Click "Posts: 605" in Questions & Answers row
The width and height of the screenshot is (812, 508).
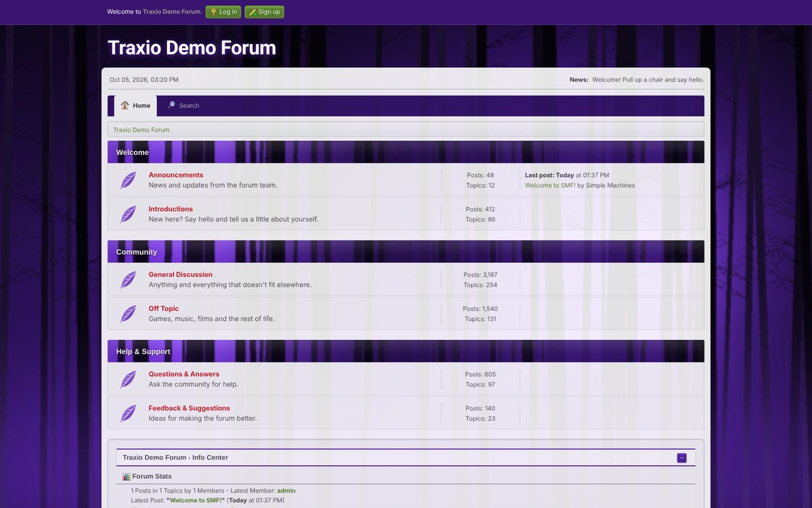pyautogui.click(x=480, y=374)
